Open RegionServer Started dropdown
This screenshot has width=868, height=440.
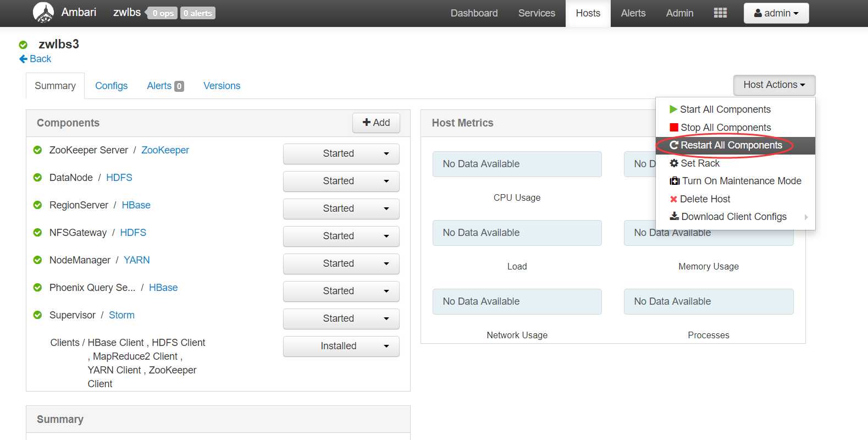click(x=341, y=208)
